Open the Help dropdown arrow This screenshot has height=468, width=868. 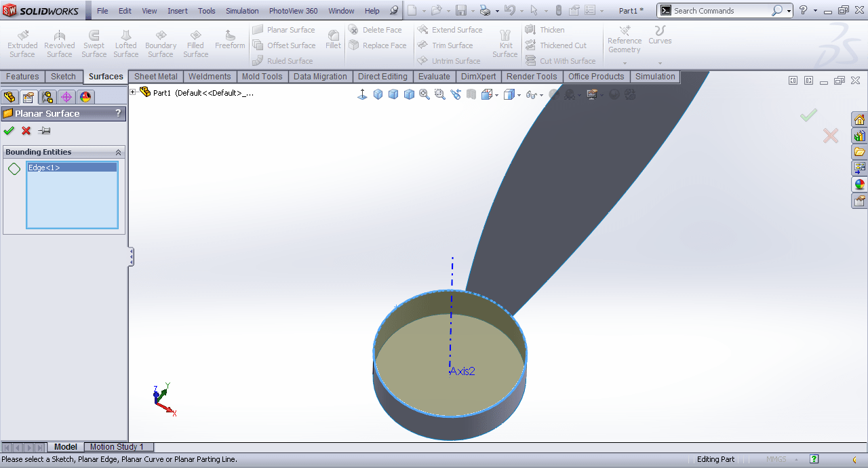814,11
